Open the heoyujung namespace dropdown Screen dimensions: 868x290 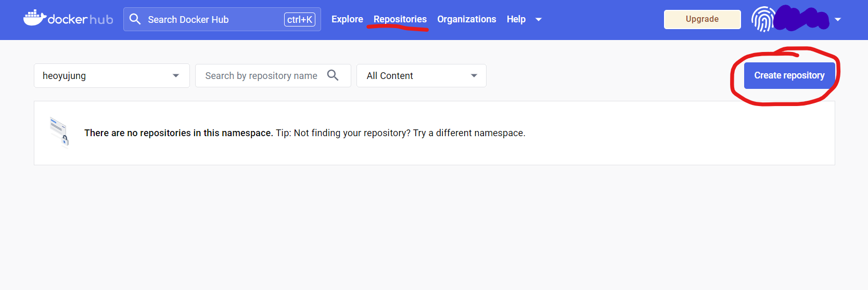[x=112, y=76]
